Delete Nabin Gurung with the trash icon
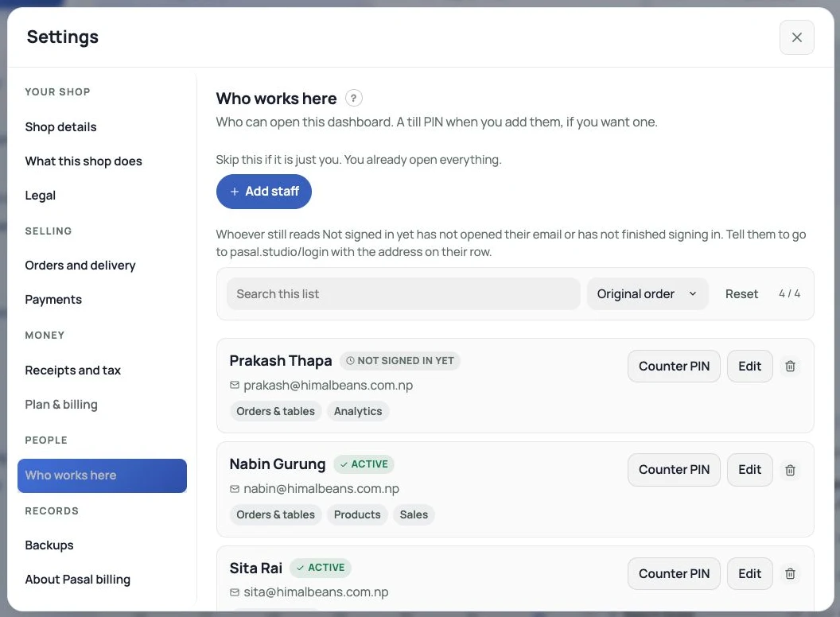 tap(790, 470)
